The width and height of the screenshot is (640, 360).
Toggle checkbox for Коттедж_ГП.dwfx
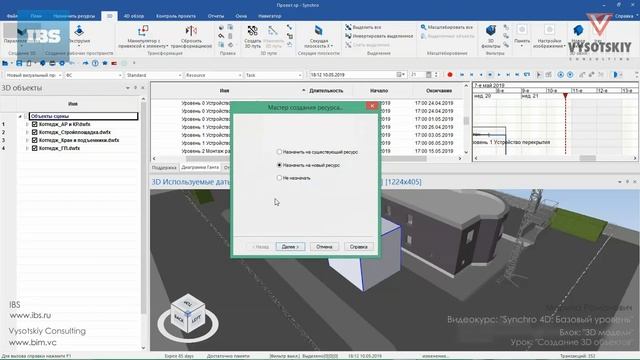click(x=35, y=148)
